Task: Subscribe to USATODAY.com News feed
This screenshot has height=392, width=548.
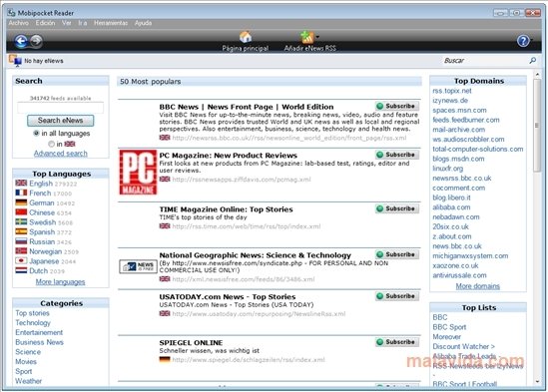Action: coord(397,296)
